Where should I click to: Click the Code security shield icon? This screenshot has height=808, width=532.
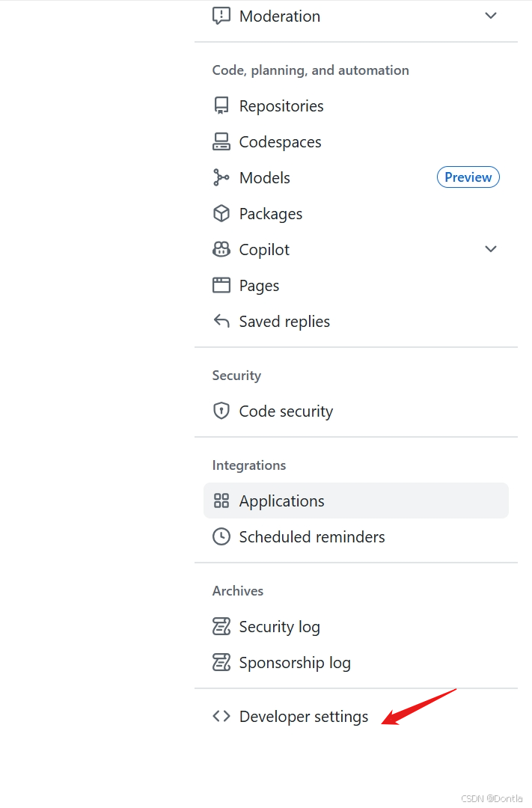pyautogui.click(x=221, y=411)
